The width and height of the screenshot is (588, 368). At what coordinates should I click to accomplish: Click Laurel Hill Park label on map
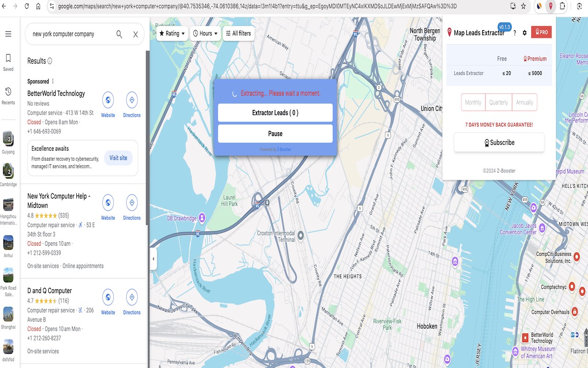click(x=229, y=201)
